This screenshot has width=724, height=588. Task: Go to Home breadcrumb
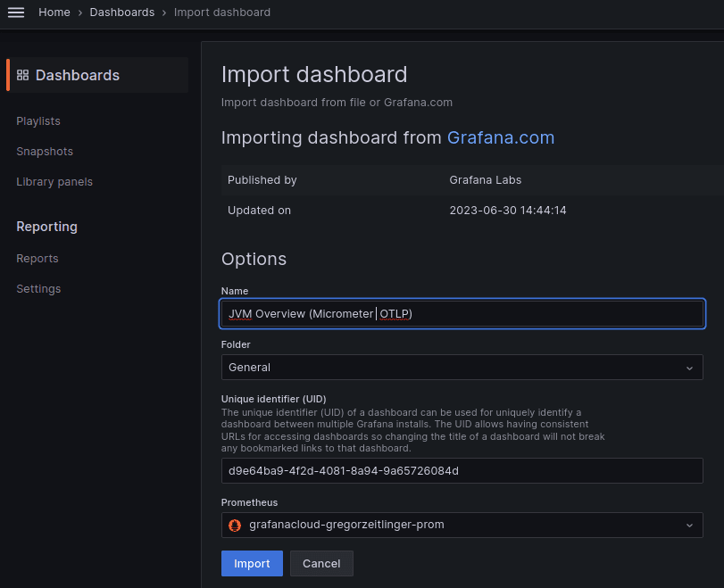pos(54,12)
